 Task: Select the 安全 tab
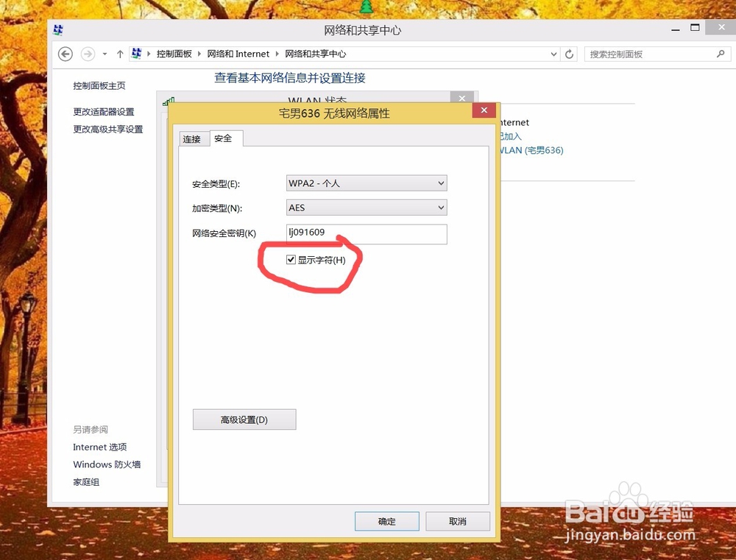pos(224,138)
